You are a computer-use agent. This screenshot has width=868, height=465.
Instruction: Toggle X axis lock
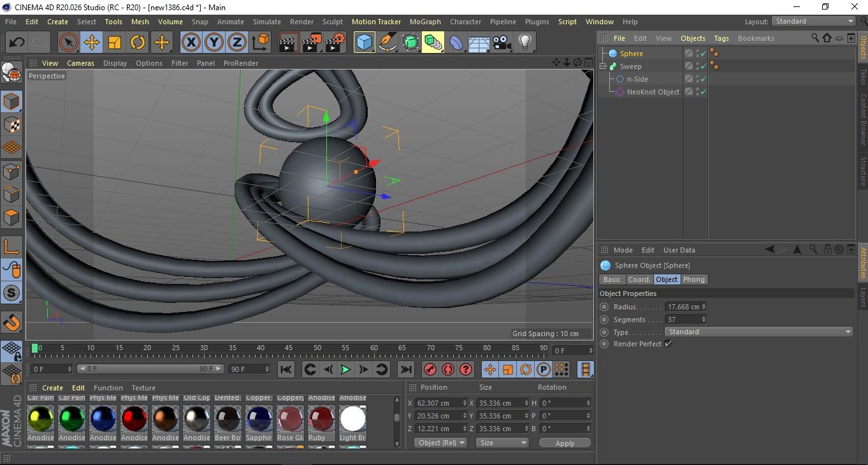point(191,43)
